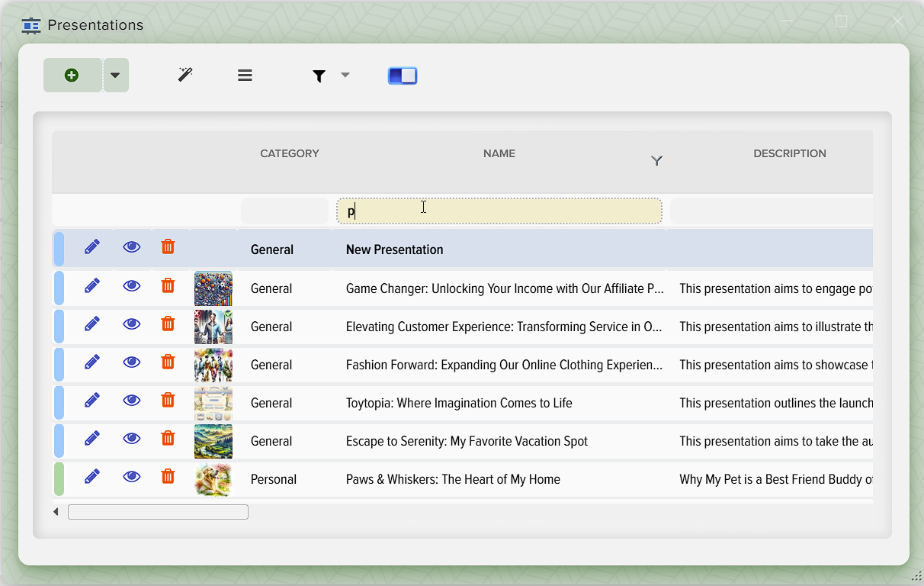Select 'Escape to Serenity: My Favorite Vacation Spot'
This screenshot has width=924, height=586.
coord(467,441)
